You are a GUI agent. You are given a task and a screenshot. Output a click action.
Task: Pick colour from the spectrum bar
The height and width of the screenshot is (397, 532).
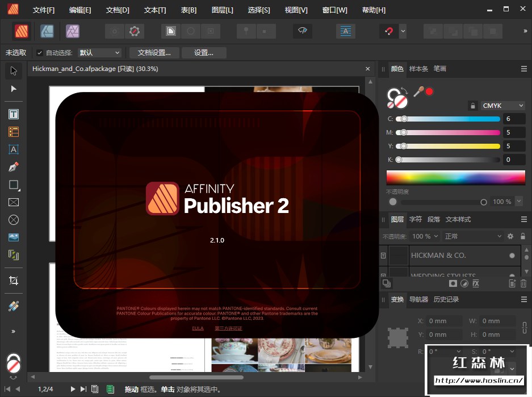tap(456, 177)
